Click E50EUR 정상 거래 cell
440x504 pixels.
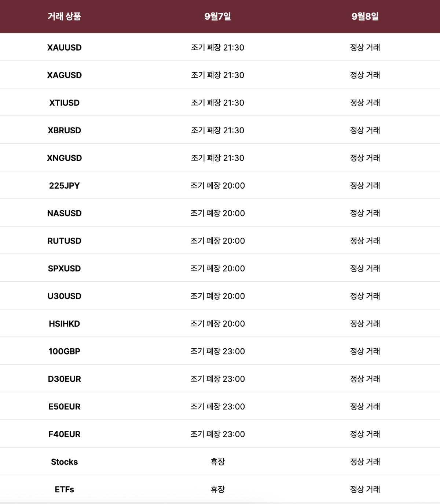(365, 407)
